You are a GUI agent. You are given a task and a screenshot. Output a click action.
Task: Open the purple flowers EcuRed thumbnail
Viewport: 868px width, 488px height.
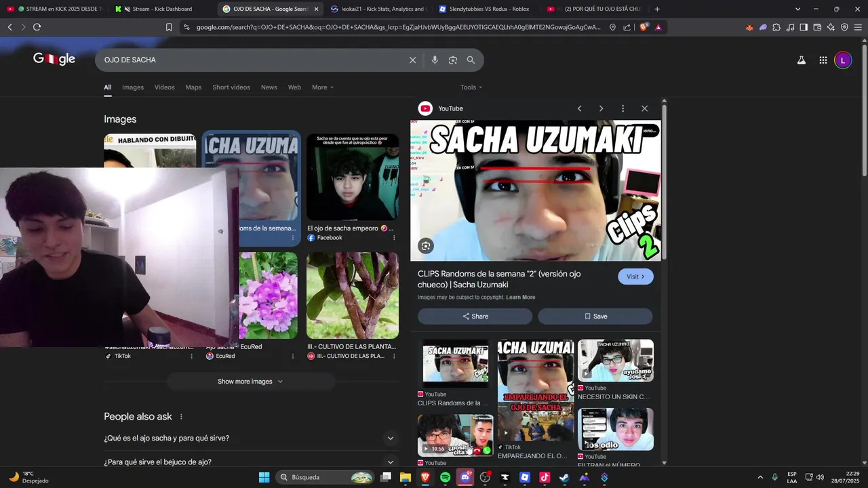(x=269, y=296)
